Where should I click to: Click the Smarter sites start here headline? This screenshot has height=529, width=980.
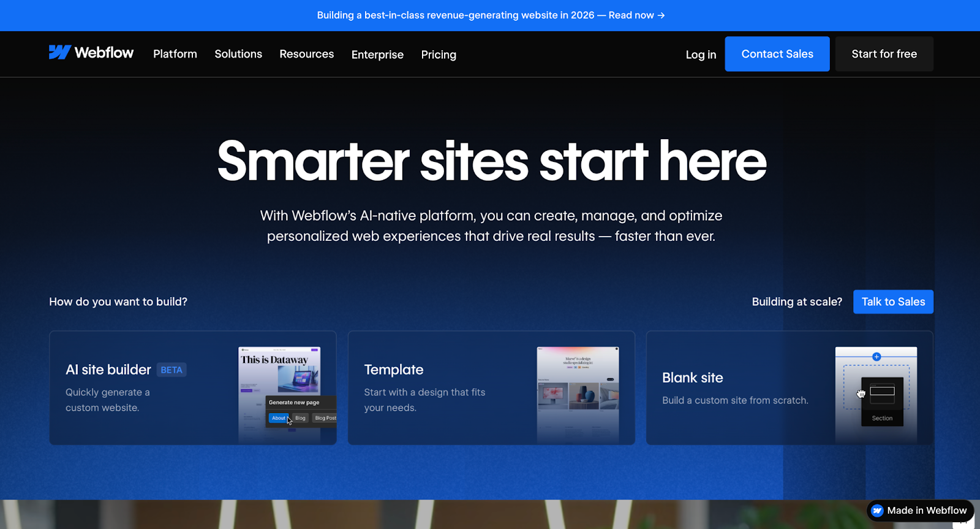[492, 161]
